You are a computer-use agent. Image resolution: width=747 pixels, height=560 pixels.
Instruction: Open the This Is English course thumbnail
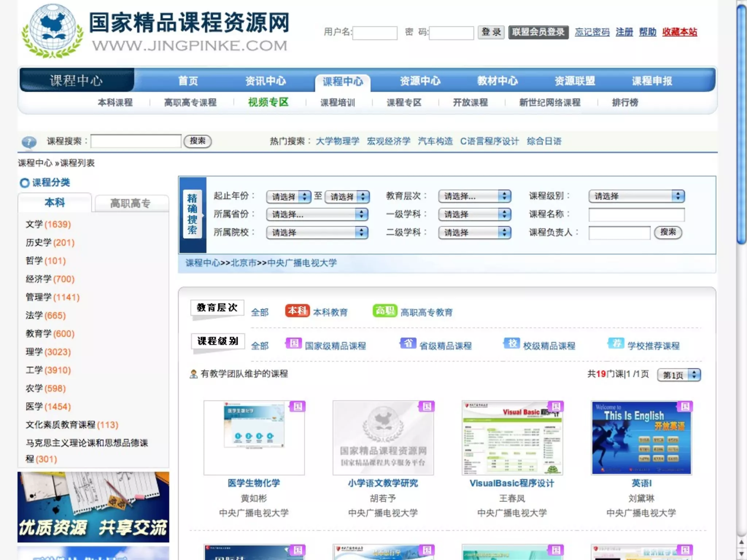coord(641,437)
